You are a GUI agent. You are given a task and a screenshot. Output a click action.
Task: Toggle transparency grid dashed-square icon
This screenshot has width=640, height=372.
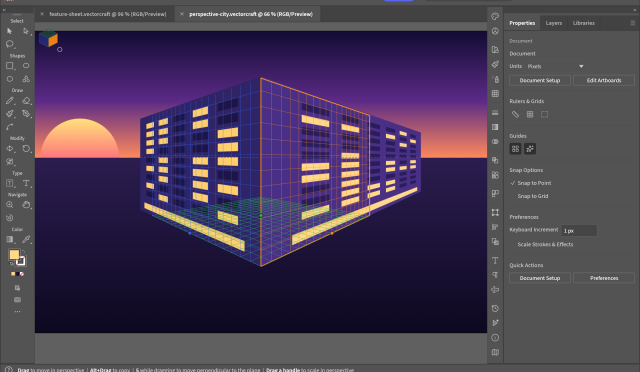coord(544,115)
